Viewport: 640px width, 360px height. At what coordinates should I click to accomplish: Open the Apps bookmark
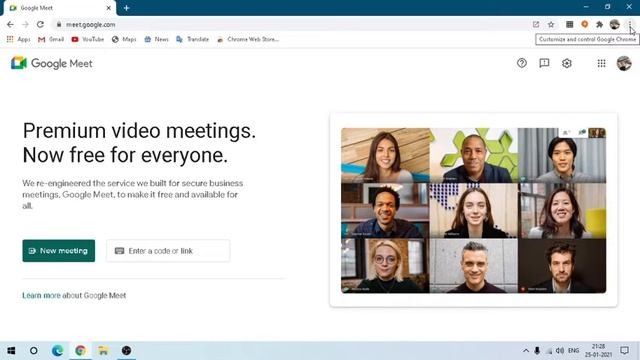pos(18,39)
